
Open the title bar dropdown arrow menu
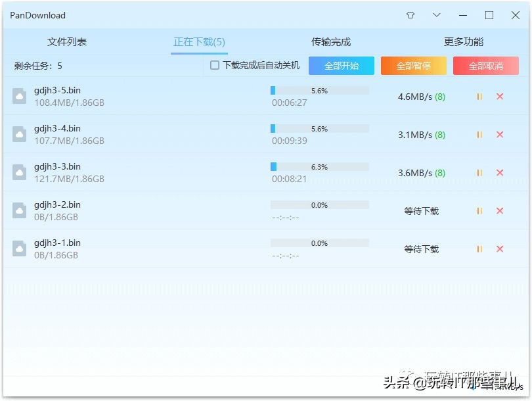click(435, 14)
